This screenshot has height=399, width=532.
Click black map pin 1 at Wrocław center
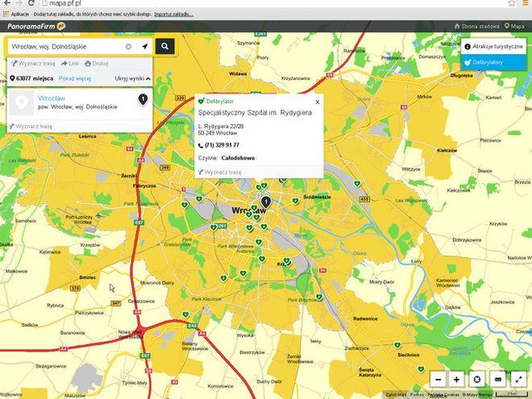coord(266,202)
